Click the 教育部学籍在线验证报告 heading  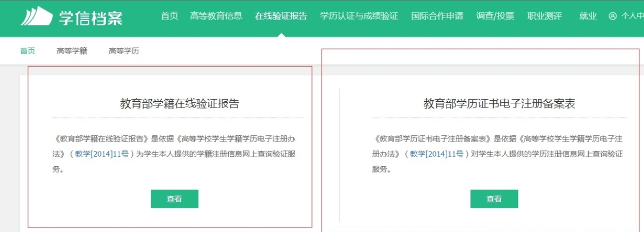pos(180,103)
